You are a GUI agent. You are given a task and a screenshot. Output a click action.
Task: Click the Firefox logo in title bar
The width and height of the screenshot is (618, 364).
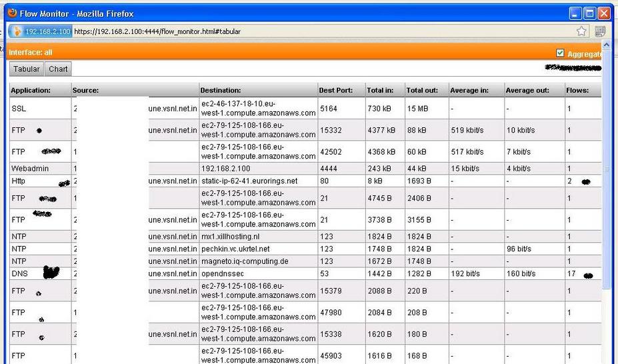click(x=11, y=13)
